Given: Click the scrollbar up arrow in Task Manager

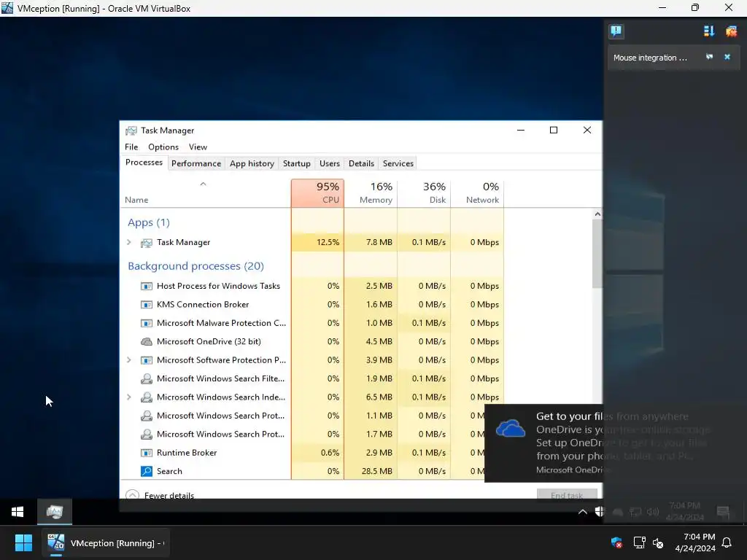Looking at the screenshot, I should [x=597, y=214].
